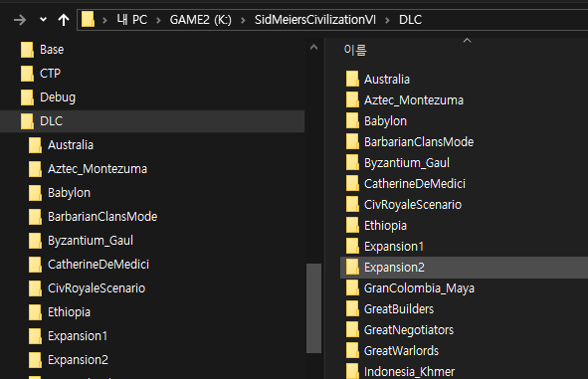Click GreatBuilders folder icon in file list
This screenshot has width=588, height=379.
tap(352, 309)
